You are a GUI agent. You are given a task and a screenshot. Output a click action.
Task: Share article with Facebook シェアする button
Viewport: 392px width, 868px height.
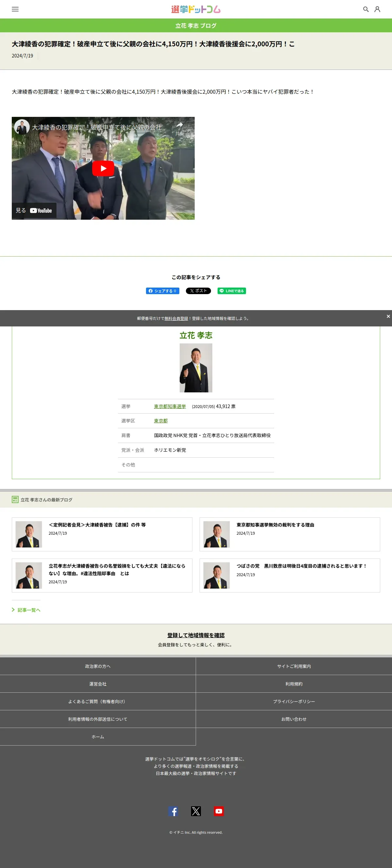pyautogui.click(x=162, y=291)
